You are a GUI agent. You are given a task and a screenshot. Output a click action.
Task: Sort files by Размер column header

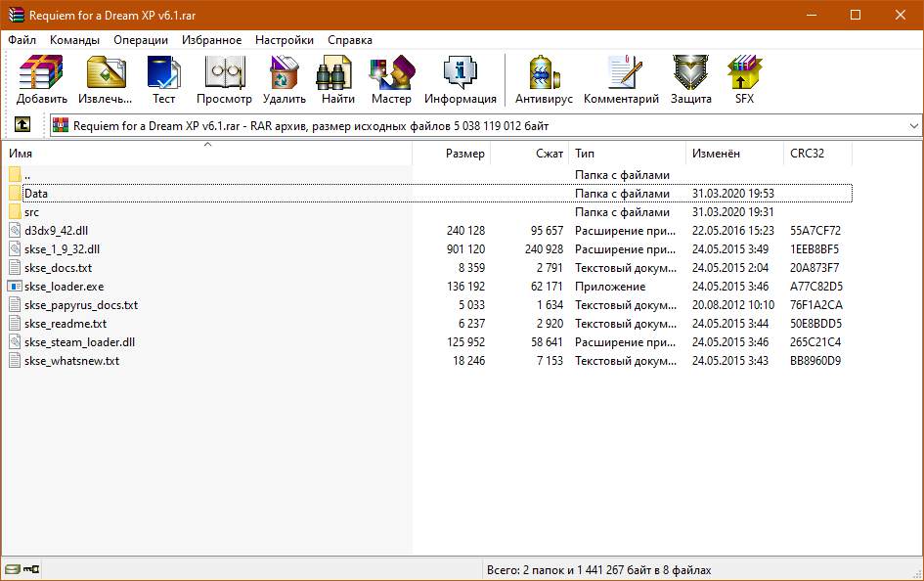[x=464, y=154]
